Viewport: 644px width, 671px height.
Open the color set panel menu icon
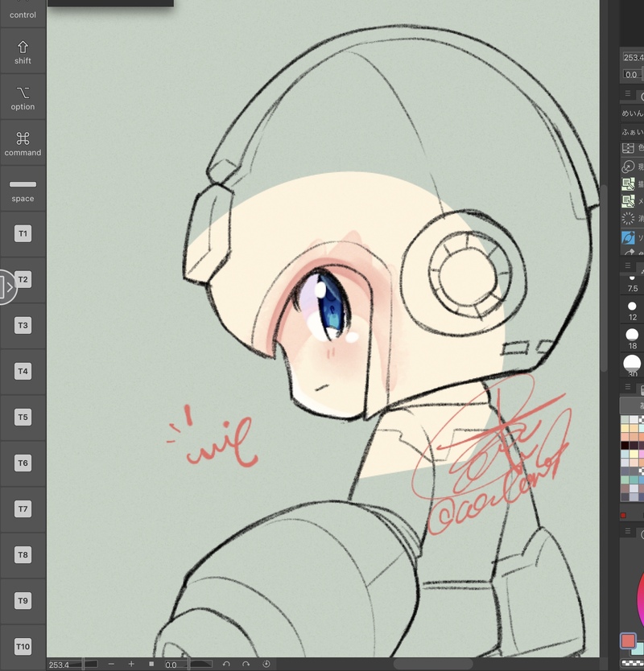[628, 387]
